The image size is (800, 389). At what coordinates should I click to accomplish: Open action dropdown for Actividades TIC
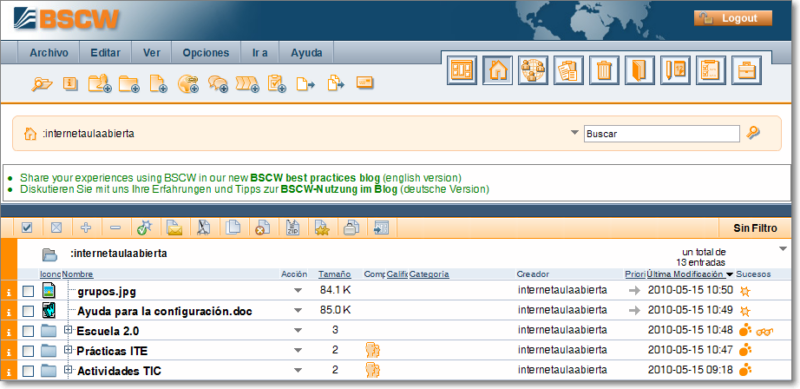[x=298, y=370]
